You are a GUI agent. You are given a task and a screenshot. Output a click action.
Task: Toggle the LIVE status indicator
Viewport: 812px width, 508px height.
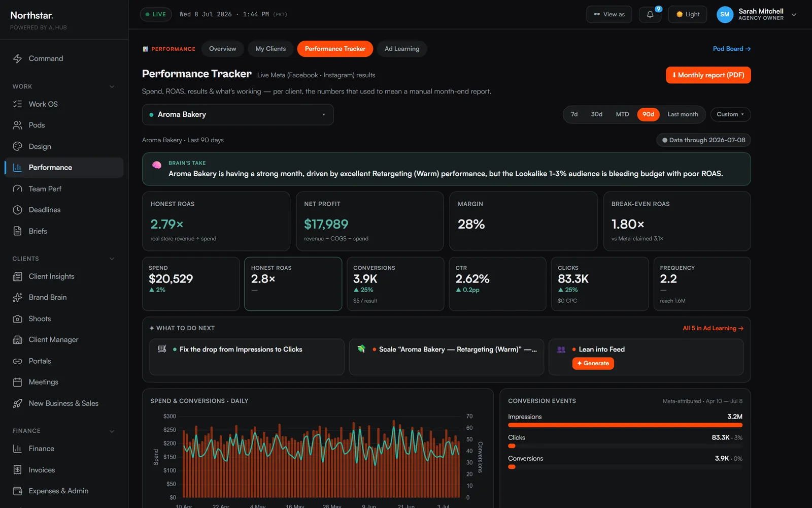156,14
